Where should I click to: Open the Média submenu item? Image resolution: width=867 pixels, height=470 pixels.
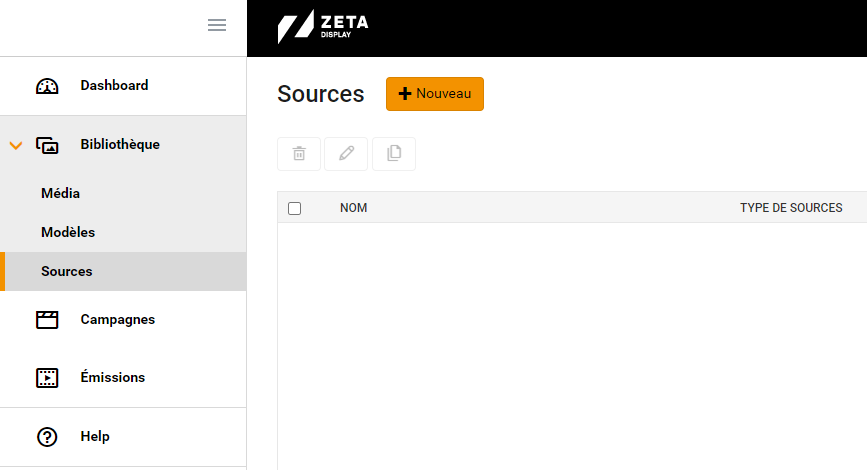pos(60,194)
